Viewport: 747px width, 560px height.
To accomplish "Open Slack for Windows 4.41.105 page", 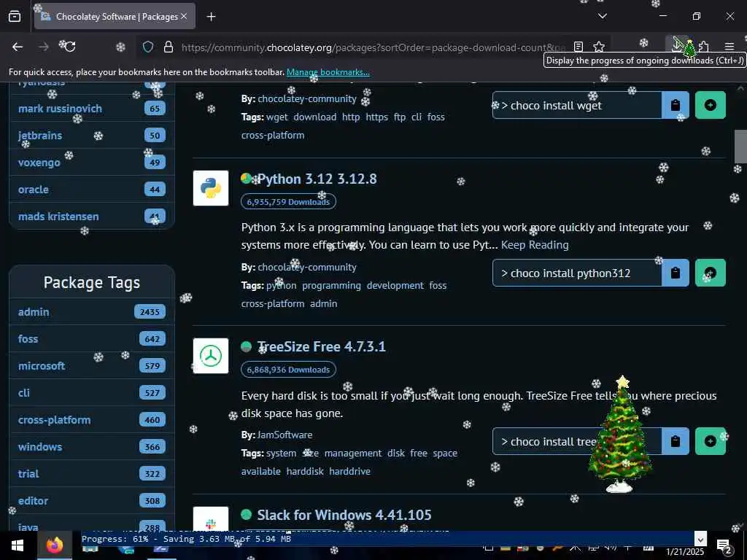I will 344,516.
